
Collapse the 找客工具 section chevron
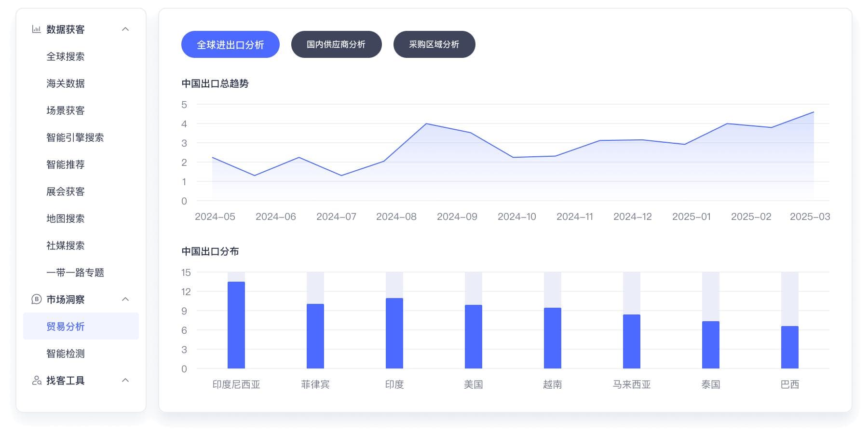125,381
